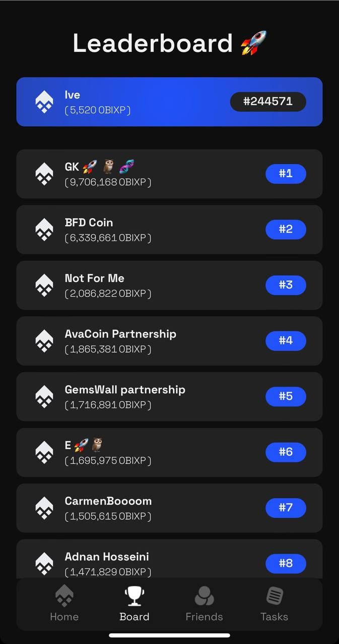Select the #5 badge beside GemsWall partnership
This screenshot has width=339, height=644.
click(x=286, y=396)
